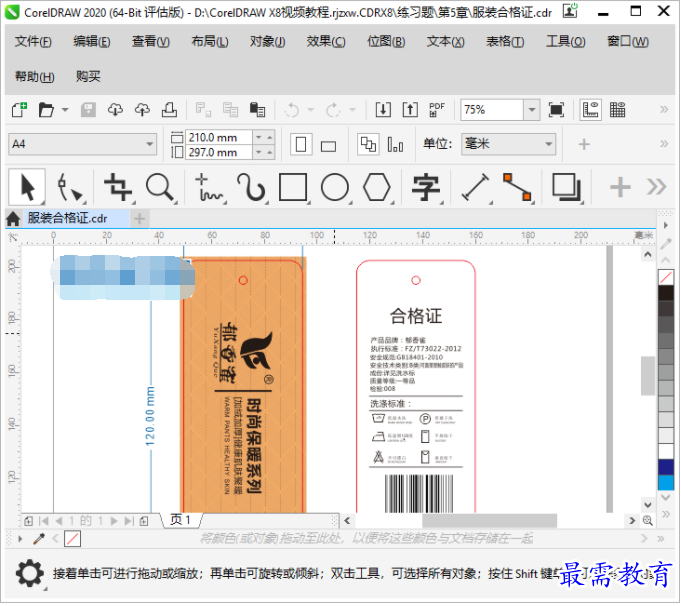Click the Full-screen preview icon
The image size is (681, 606).
coord(556,110)
